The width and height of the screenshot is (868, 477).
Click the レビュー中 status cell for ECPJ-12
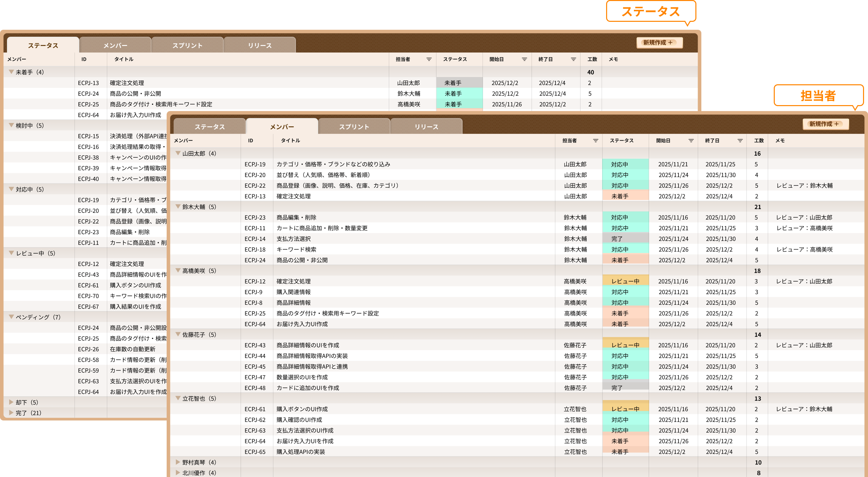[625, 281]
